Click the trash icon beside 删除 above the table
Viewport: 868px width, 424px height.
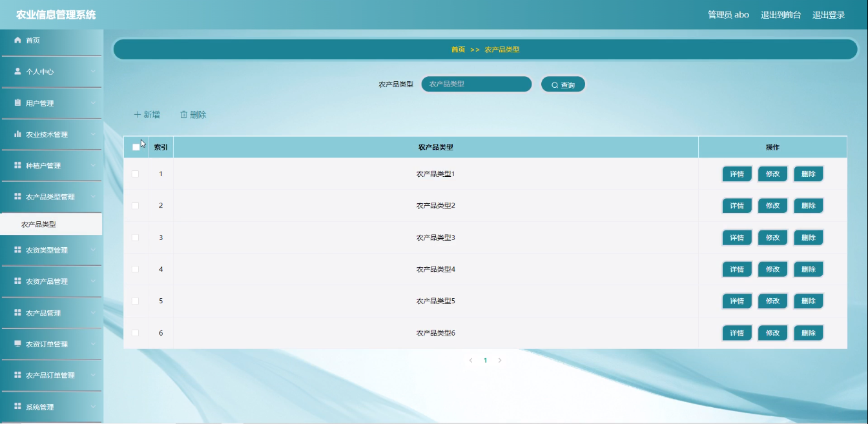tap(183, 114)
